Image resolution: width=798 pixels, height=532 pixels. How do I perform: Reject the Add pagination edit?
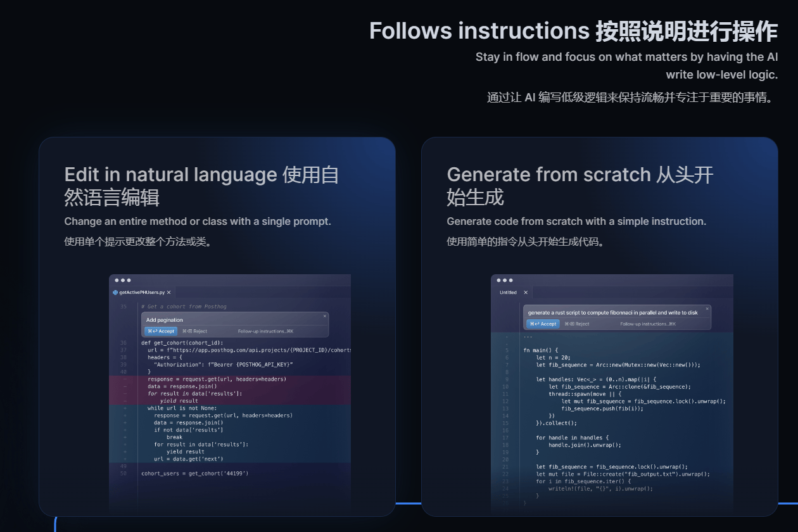(x=195, y=331)
